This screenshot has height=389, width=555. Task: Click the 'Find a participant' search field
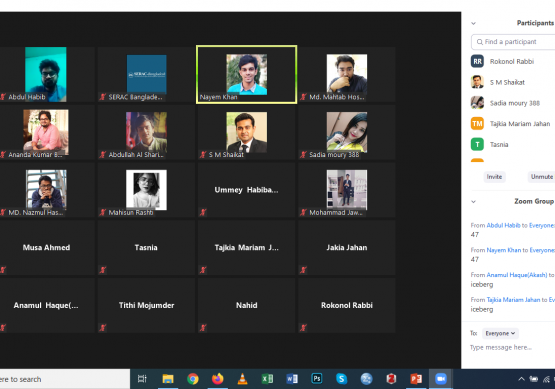pyautogui.click(x=513, y=42)
